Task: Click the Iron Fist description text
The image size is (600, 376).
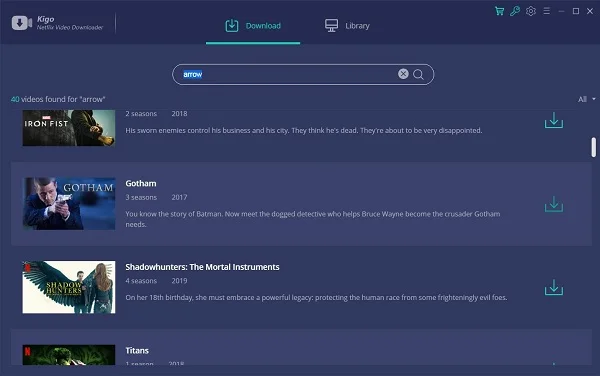Action: click(304, 130)
